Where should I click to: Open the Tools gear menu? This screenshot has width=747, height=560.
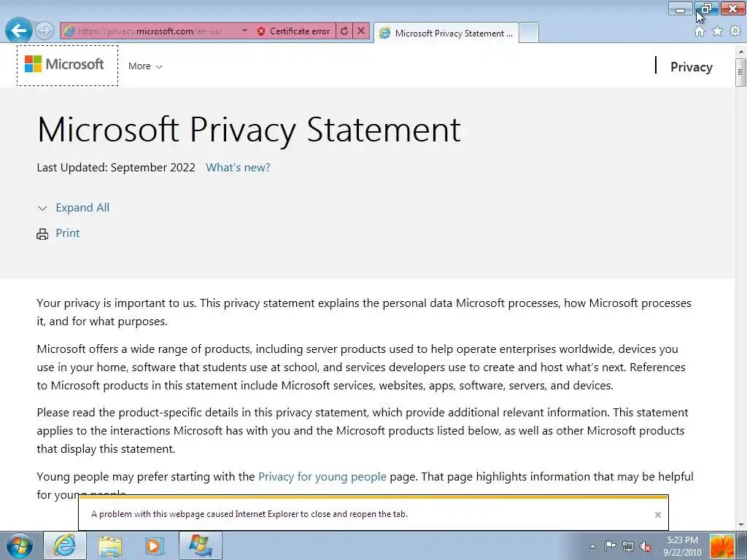coord(735,31)
